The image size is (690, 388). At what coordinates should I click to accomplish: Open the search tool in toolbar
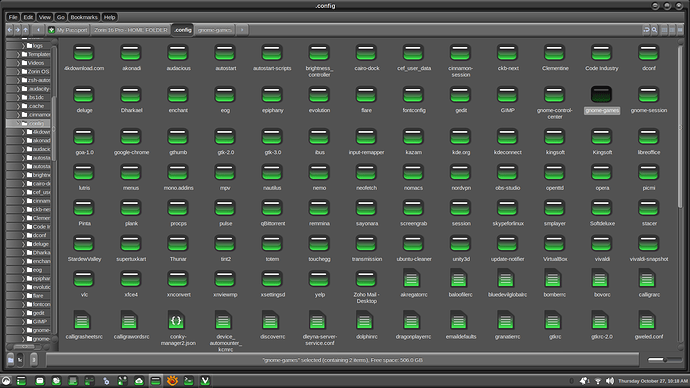654,30
